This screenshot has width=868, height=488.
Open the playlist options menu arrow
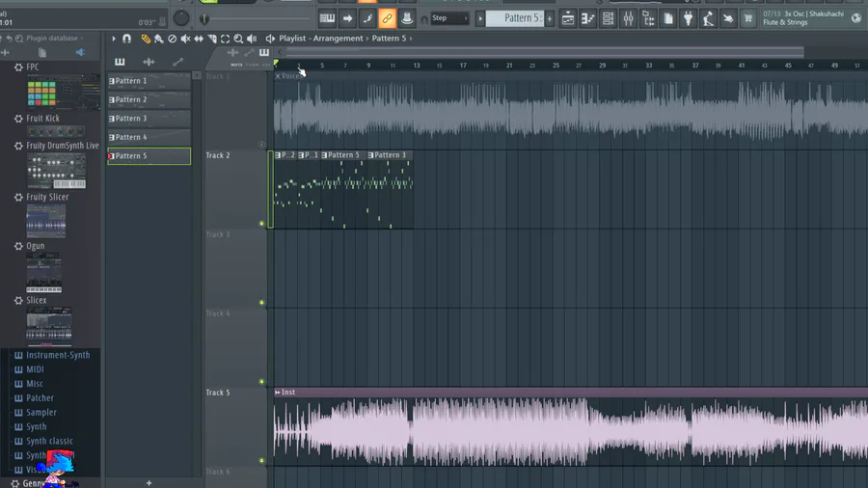114,39
